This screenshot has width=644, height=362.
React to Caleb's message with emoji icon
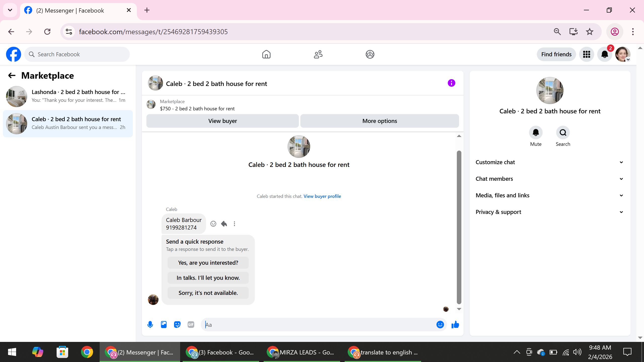pos(213,224)
